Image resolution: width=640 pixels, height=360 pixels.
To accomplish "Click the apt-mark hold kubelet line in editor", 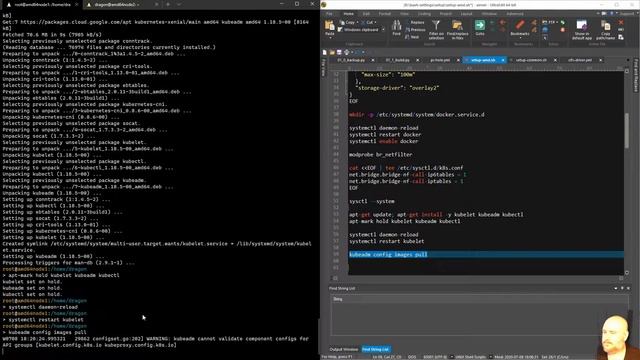I will coord(404,221).
